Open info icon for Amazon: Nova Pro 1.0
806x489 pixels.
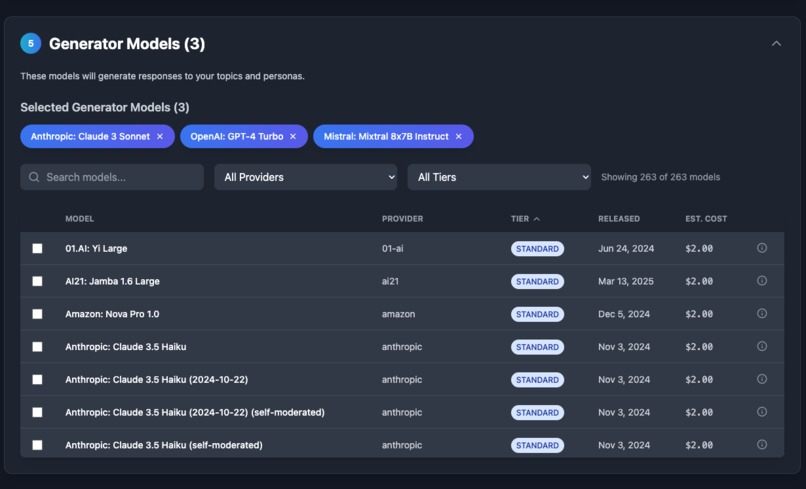[x=762, y=314]
